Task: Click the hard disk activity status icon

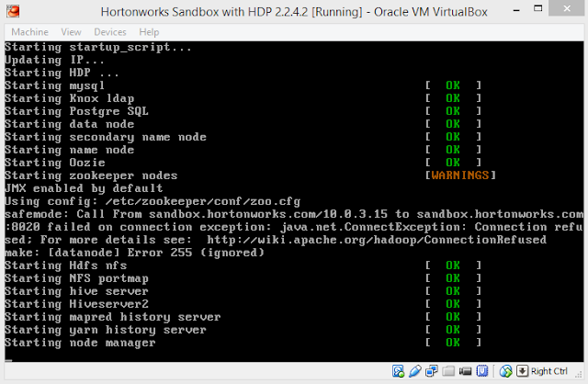Action: point(398,371)
